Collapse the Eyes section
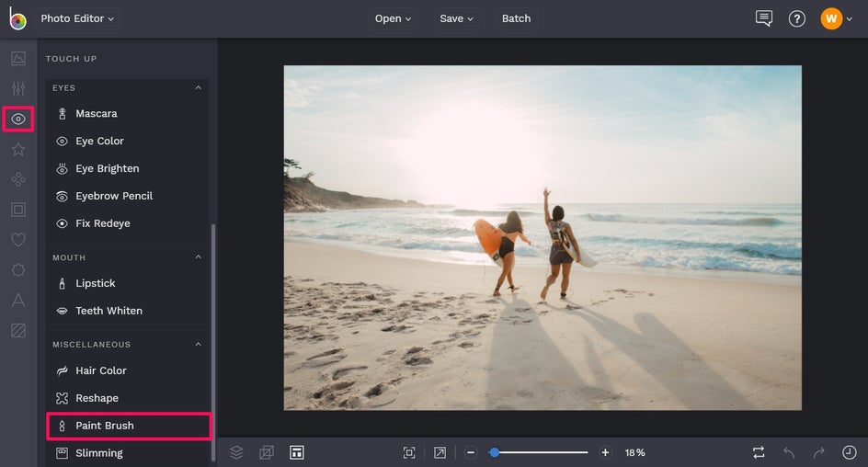This screenshot has height=467, width=868. point(198,88)
